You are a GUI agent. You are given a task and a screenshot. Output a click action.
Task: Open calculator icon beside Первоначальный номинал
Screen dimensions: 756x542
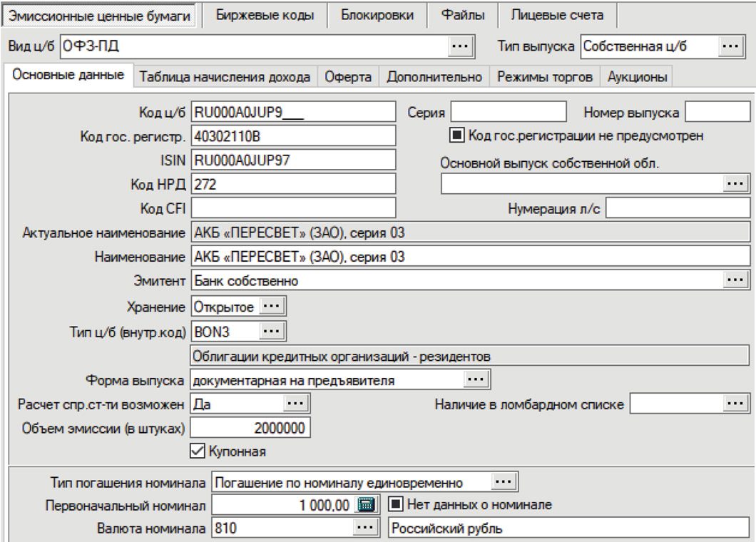(x=366, y=505)
